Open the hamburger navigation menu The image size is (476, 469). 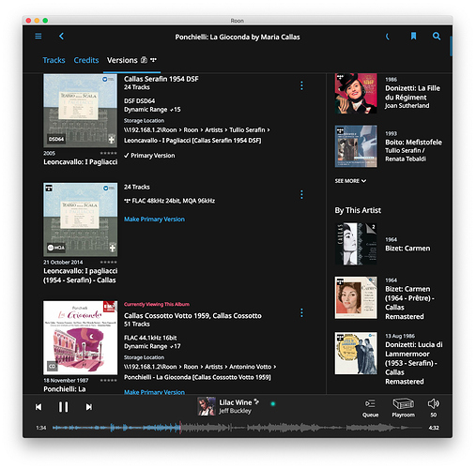tap(38, 37)
